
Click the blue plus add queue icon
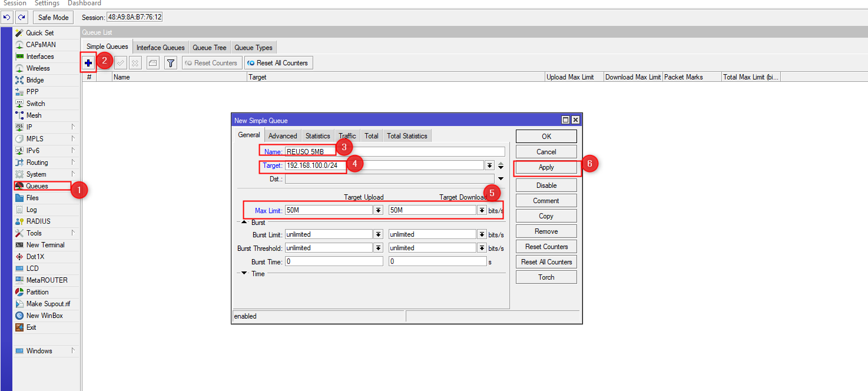88,63
